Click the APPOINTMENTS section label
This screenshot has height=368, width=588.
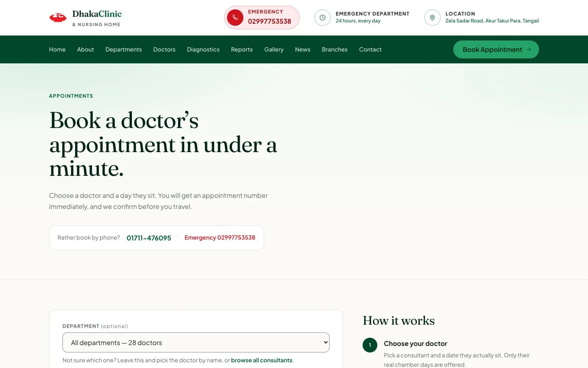pos(71,96)
